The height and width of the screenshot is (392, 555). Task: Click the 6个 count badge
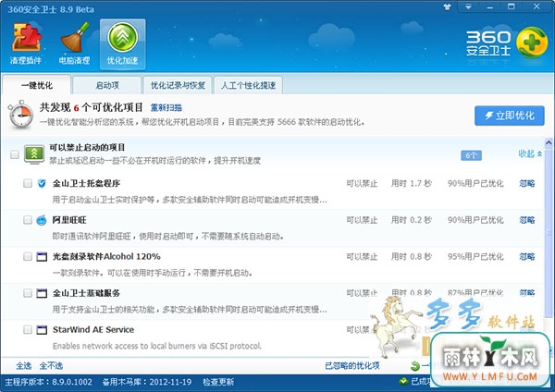click(x=471, y=155)
